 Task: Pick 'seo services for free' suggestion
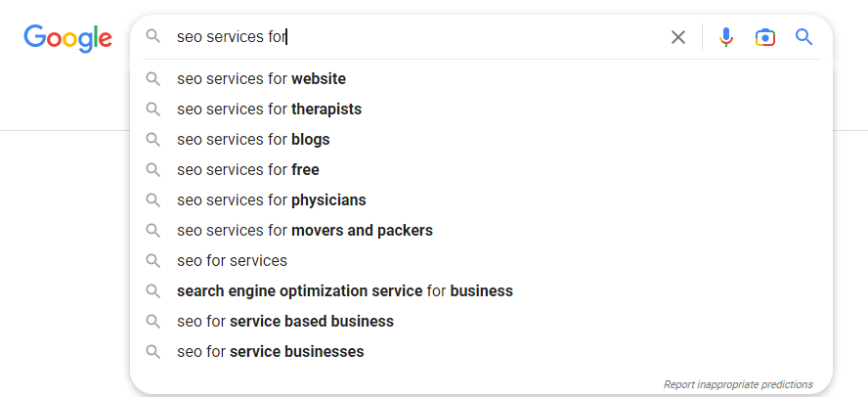pyautogui.click(x=248, y=170)
